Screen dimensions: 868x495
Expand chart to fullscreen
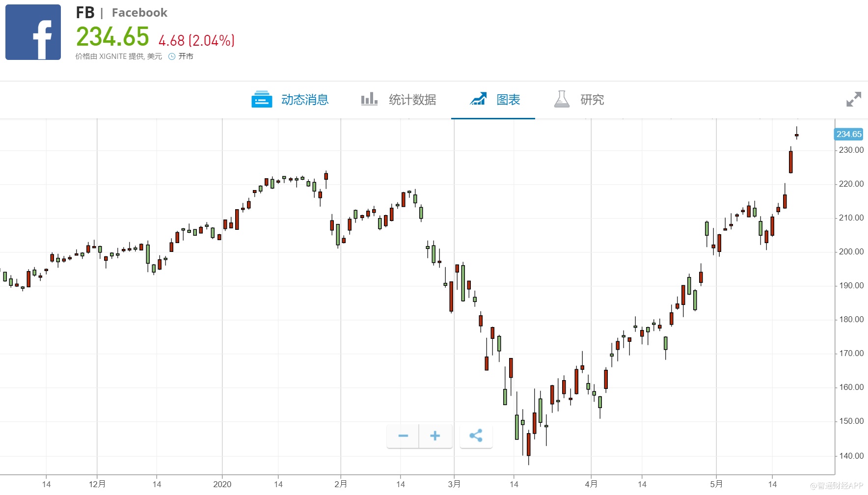[x=854, y=99]
